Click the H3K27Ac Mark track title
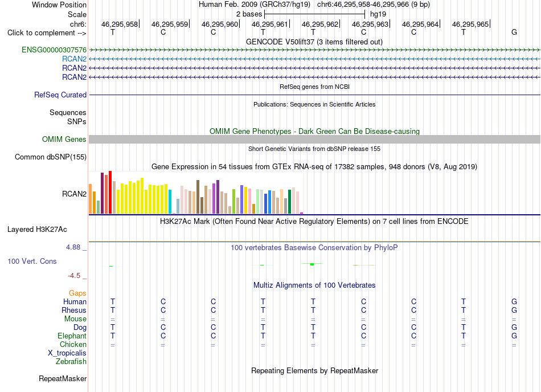 [314, 221]
